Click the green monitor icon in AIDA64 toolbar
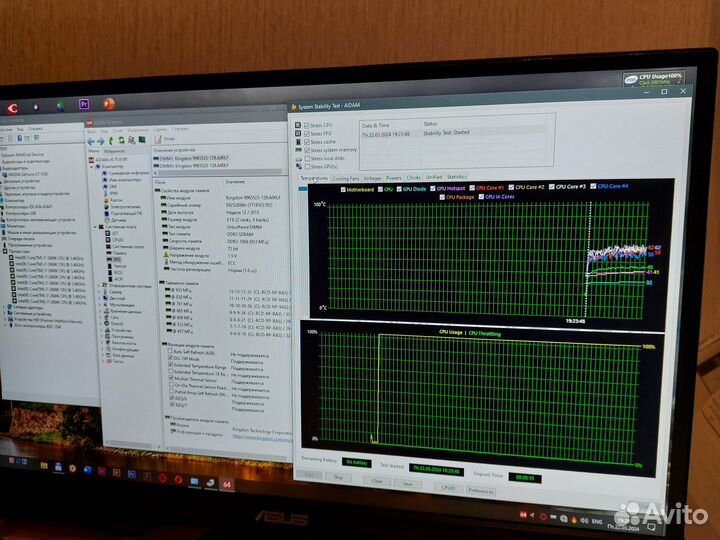This screenshot has height=540, width=720. click(x=142, y=140)
